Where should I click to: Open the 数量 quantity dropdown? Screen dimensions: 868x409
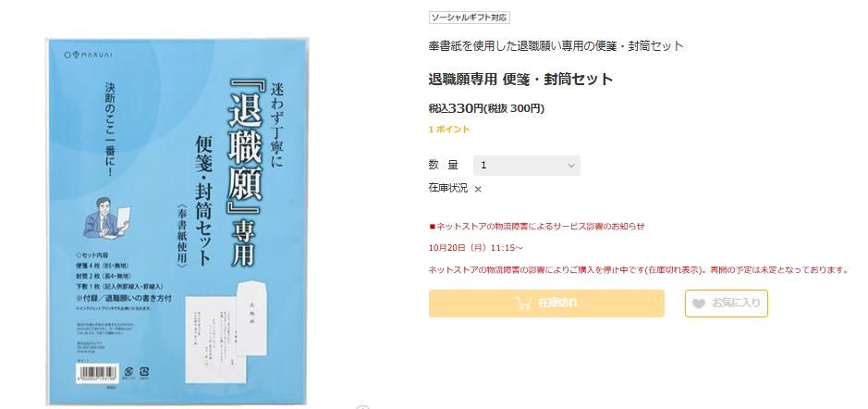pyautogui.click(x=527, y=165)
